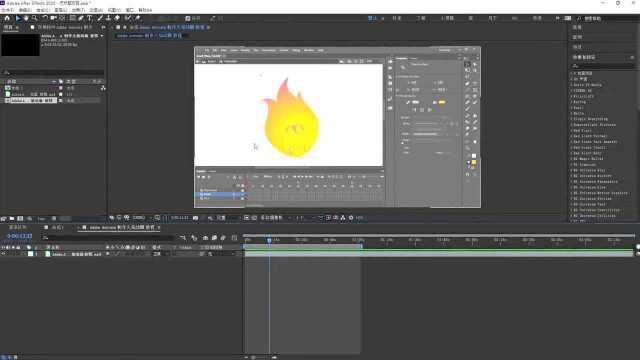The height and width of the screenshot is (360, 640).
Task: Expand the Boris FX Mocha effects category
Action: [587, 85]
